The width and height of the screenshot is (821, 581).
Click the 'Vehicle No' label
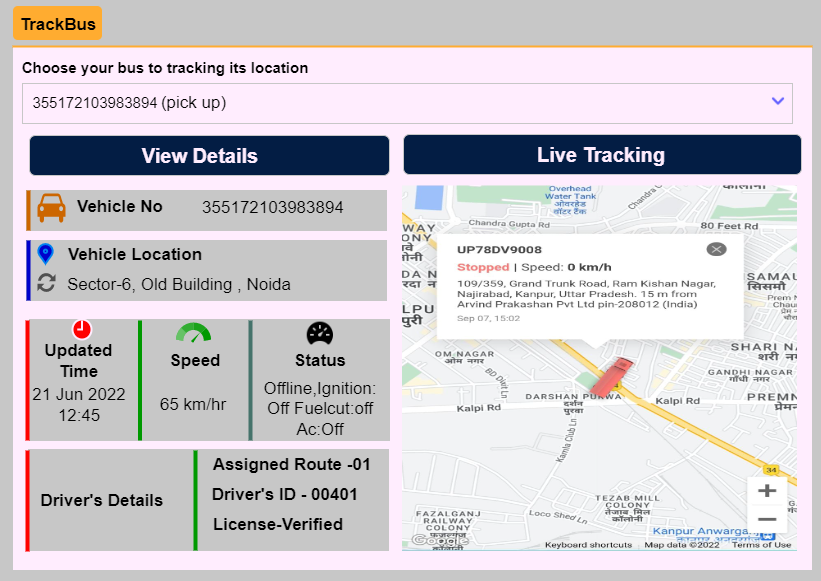(x=120, y=206)
